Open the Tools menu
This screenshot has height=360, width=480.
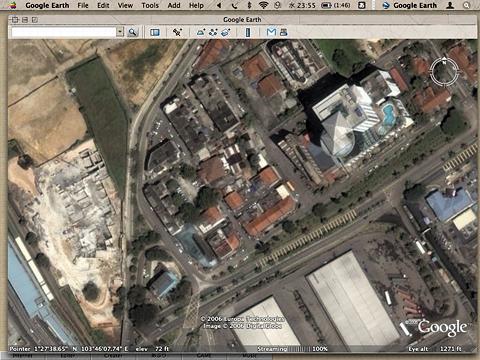[150, 5]
